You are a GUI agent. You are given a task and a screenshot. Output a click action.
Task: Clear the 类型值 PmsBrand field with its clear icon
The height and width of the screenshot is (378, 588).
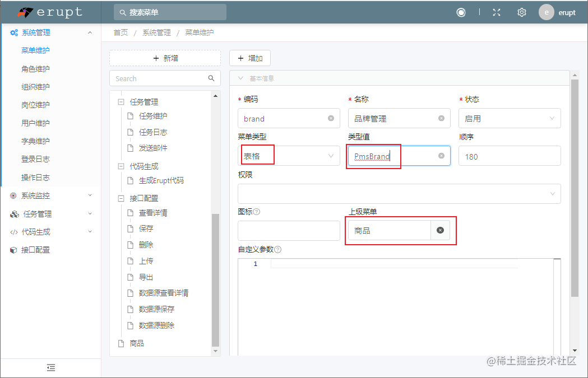click(x=441, y=156)
